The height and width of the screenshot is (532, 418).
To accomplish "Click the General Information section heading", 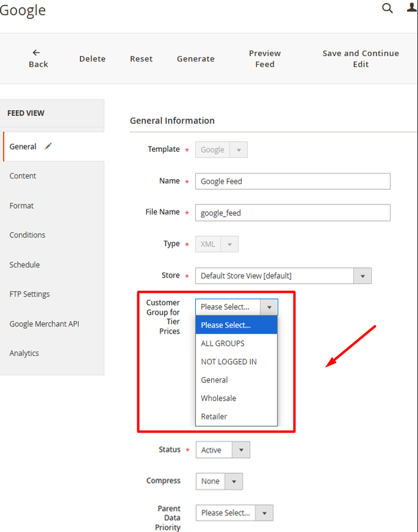I will (x=172, y=120).
